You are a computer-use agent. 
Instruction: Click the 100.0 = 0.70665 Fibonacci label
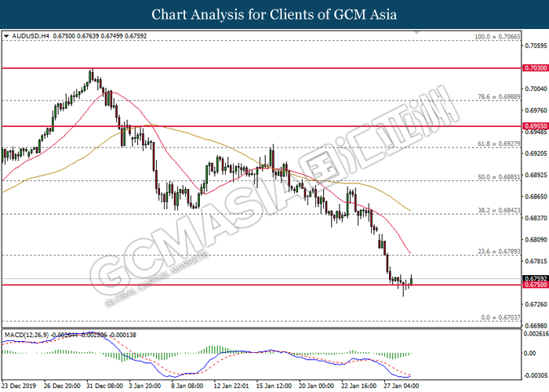(497, 37)
